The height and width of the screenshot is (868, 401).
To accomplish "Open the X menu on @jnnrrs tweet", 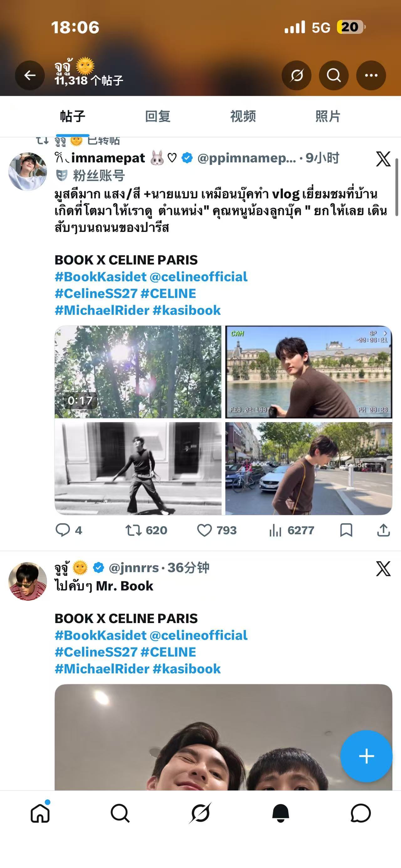I will click(x=383, y=569).
